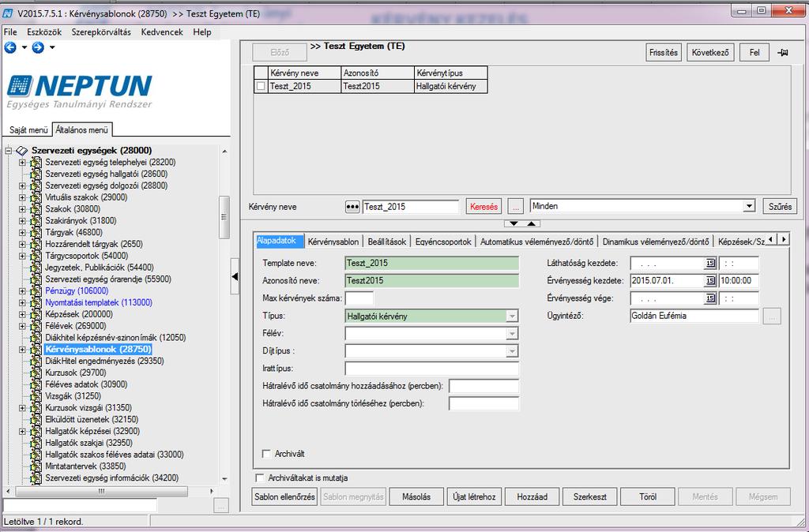Click the Frissítés button
809x532 pixels.
[664, 53]
